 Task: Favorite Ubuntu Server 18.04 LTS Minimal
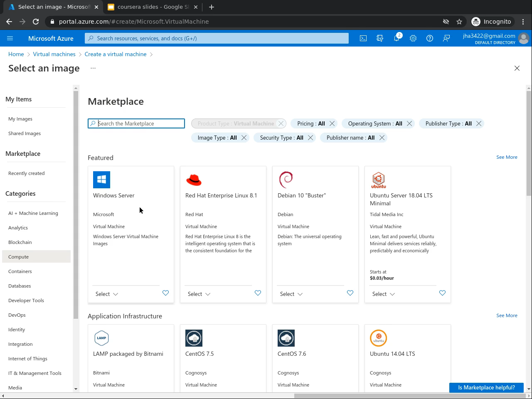point(442,293)
